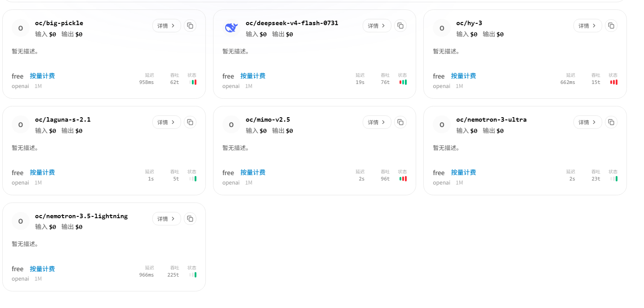Select the oc/laguna-s-2.1 model title
The width and height of the screenshot is (644, 308).
(63, 119)
